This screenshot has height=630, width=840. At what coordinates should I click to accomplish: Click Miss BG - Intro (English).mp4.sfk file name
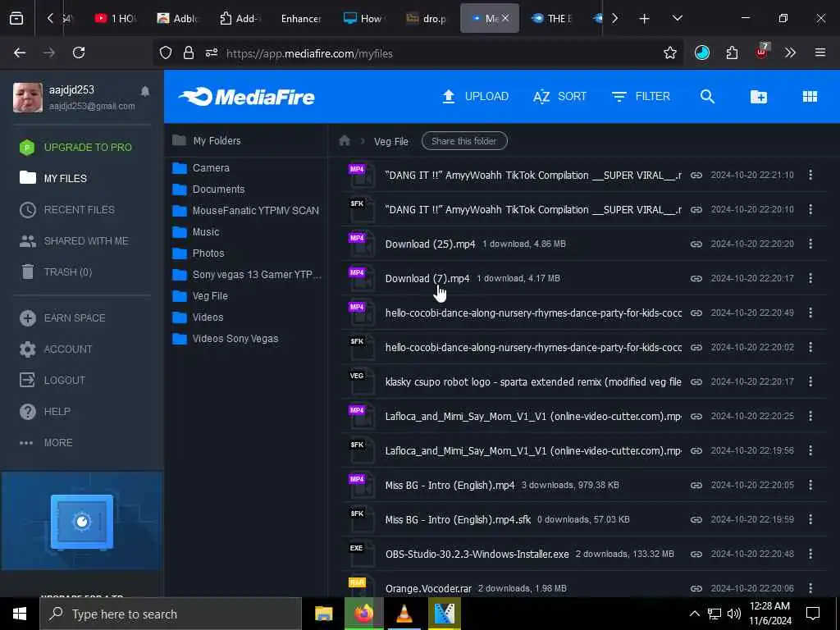point(458,519)
